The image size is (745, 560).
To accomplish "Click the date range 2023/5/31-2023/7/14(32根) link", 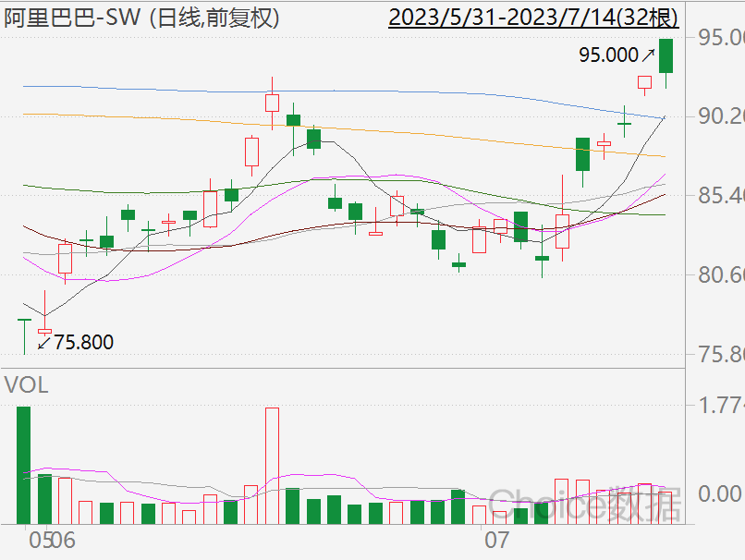I will (533, 18).
